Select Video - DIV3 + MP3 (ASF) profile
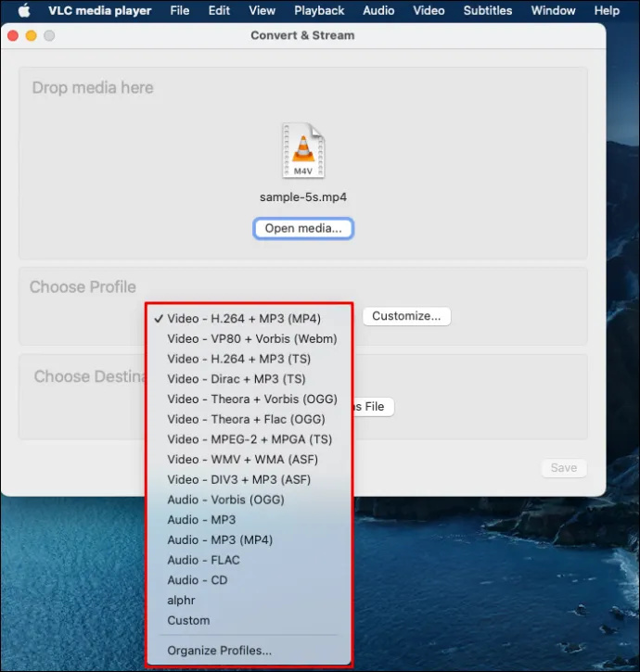 pos(249,480)
